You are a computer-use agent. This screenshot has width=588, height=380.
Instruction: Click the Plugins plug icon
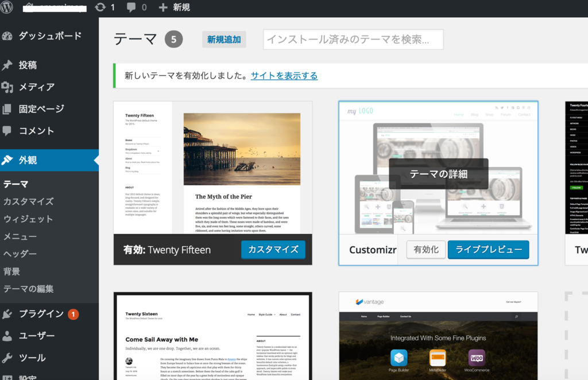coord(7,313)
